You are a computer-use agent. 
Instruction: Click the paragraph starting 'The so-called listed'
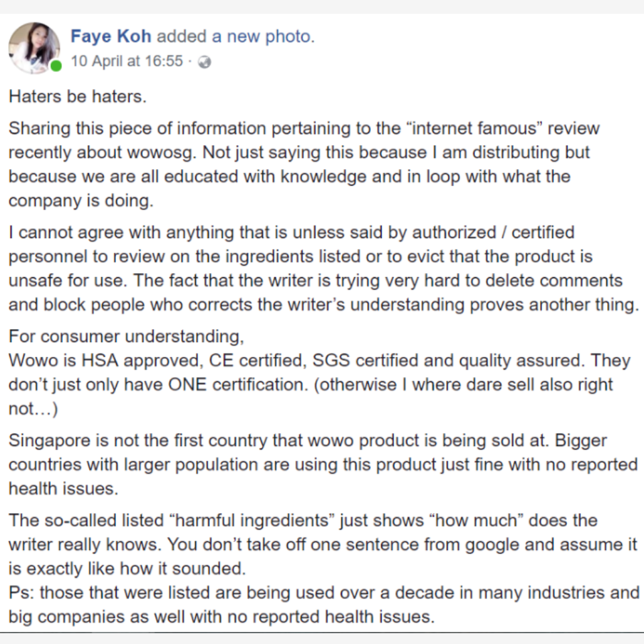tap(323, 544)
